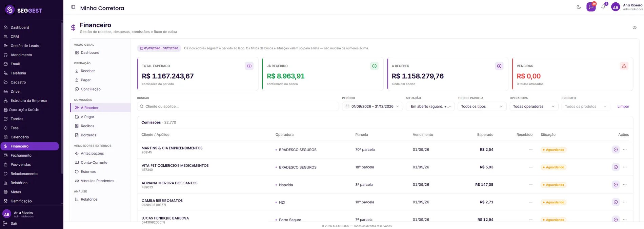The width and height of the screenshot is (644, 229).
Task: Open Pagar under Operação
Action: (100, 80)
